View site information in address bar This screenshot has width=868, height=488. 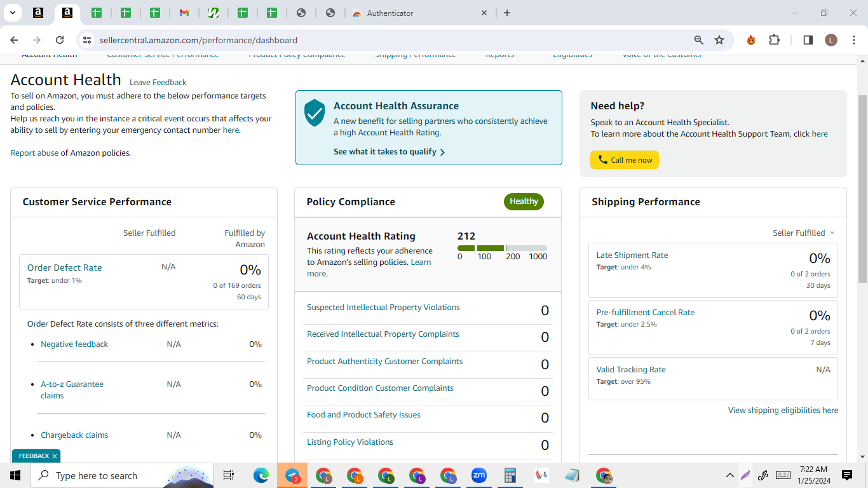(87, 40)
